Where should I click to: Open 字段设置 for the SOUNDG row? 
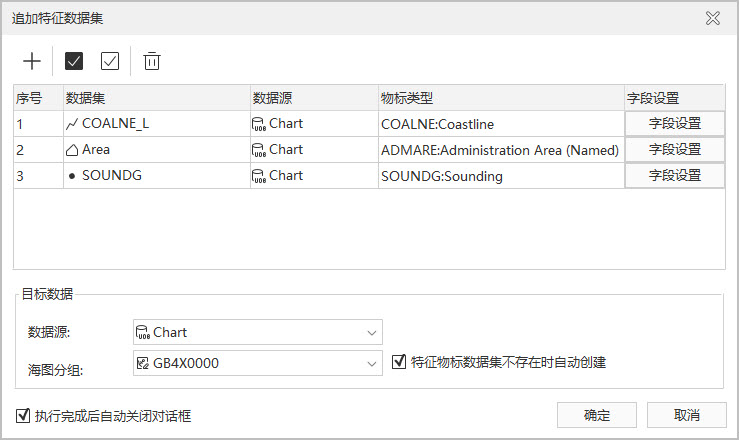pos(675,176)
